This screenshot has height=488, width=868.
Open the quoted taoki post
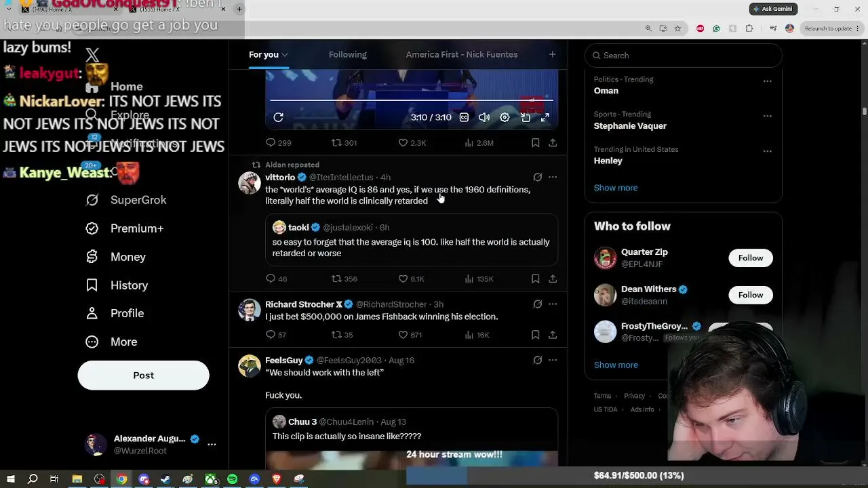coord(412,240)
